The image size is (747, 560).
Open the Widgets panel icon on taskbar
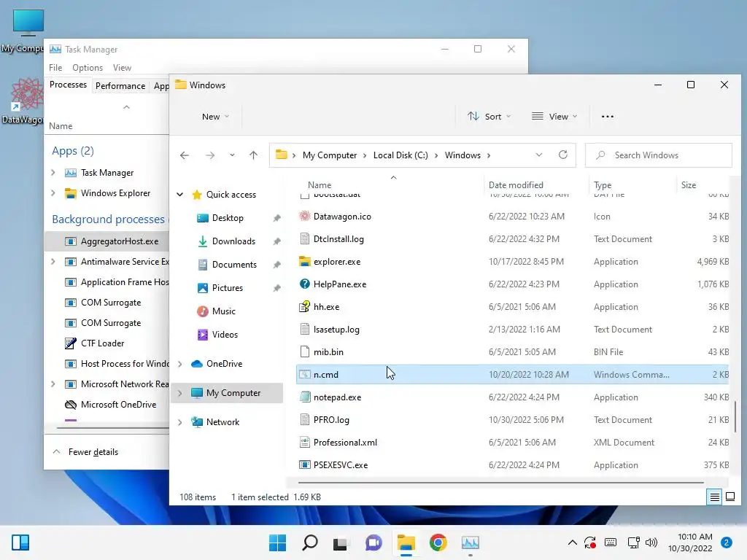pos(20,542)
